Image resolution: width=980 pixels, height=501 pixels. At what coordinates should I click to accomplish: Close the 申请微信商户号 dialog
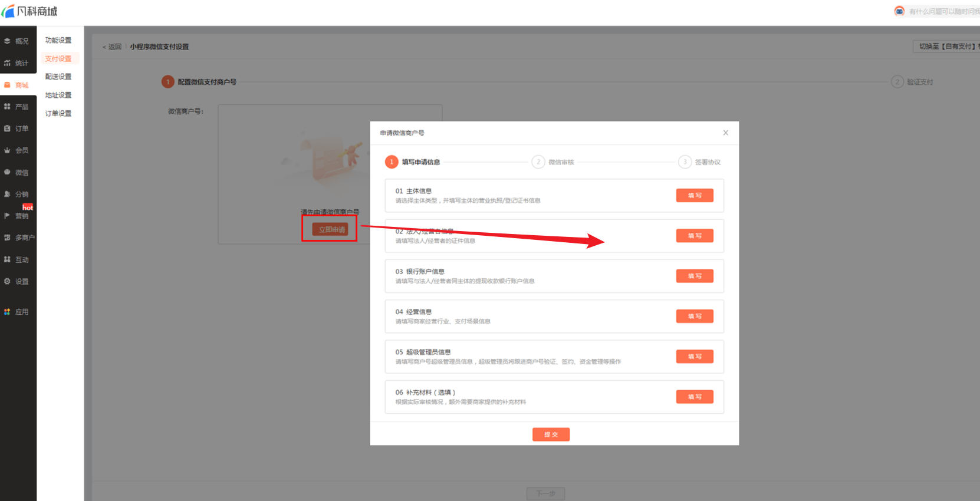[x=725, y=133]
